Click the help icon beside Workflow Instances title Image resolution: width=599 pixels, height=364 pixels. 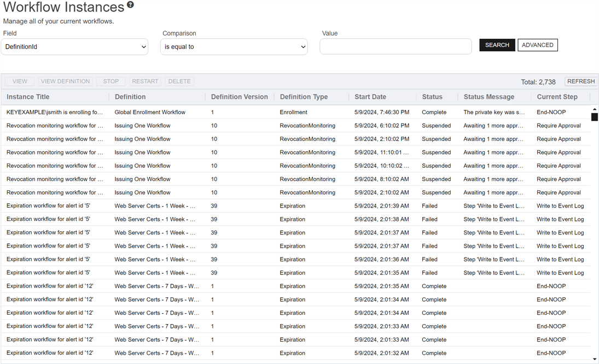click(130, 5)
